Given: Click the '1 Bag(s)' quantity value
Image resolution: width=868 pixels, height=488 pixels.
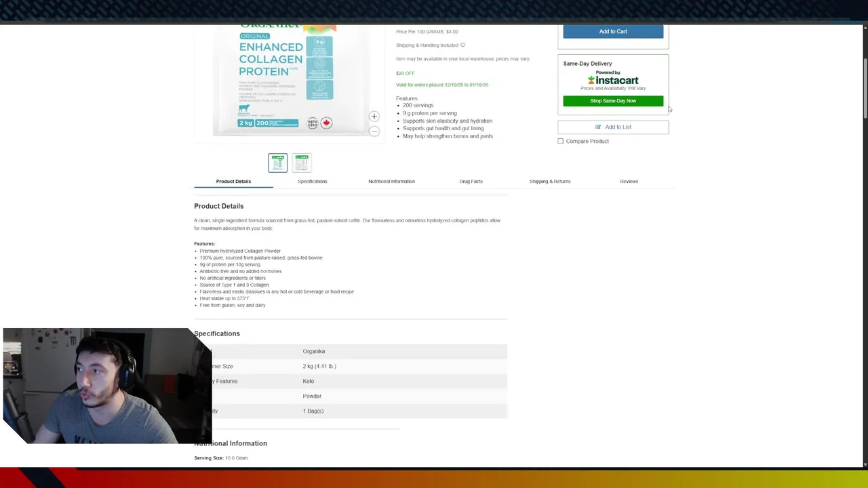Looking at the screenshot, I should [x=313, y=411].
